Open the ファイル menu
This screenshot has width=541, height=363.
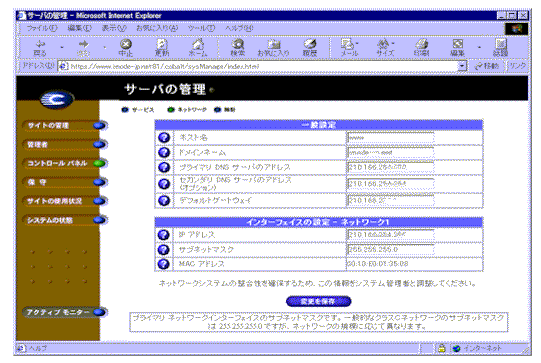pos(42,28)
